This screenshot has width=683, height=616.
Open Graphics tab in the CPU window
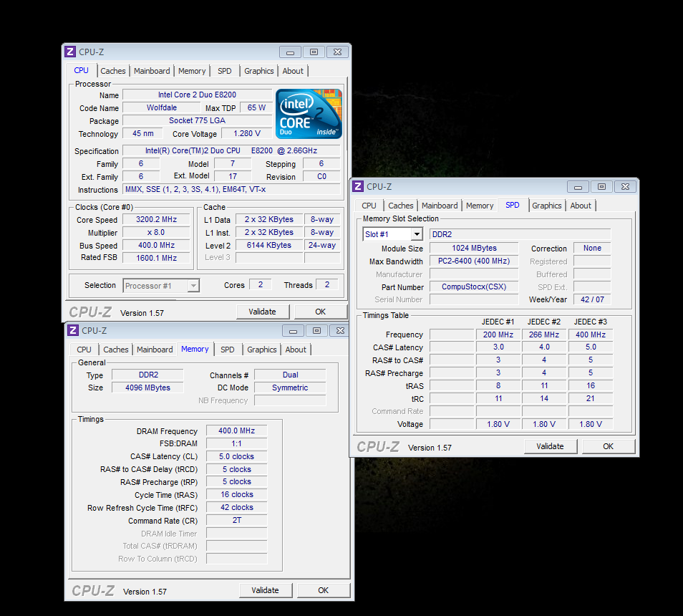point(258,71)
